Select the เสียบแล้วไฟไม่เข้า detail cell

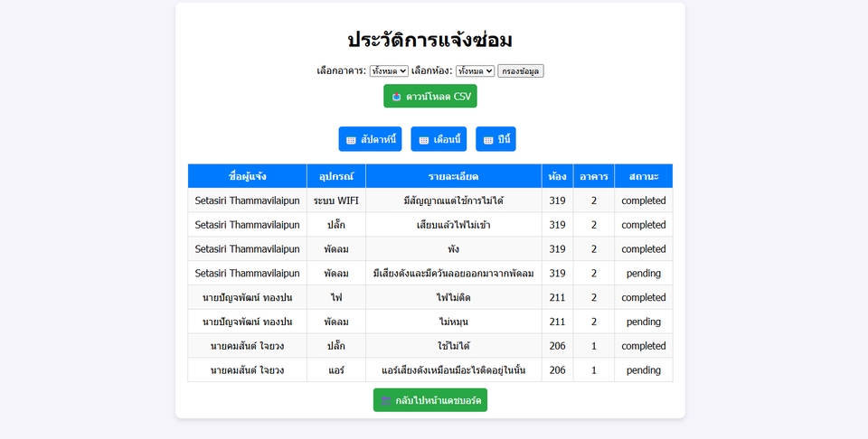click(x=453, y=225)
